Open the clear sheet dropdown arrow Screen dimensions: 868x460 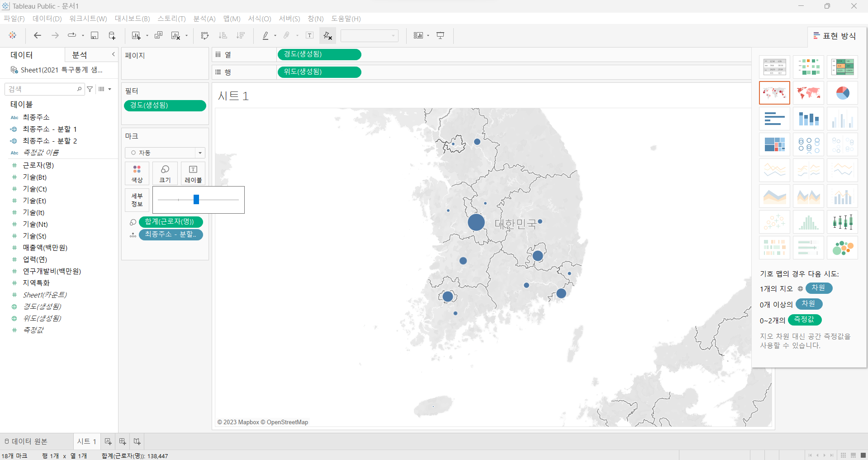pyautogui.click(x=186, y=36)
